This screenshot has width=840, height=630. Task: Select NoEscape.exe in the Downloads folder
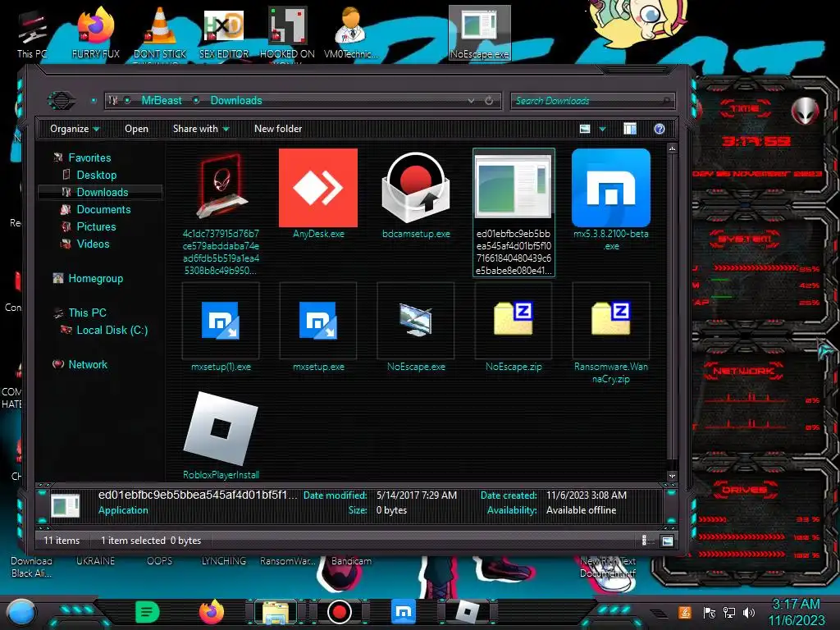pos(416,320)
